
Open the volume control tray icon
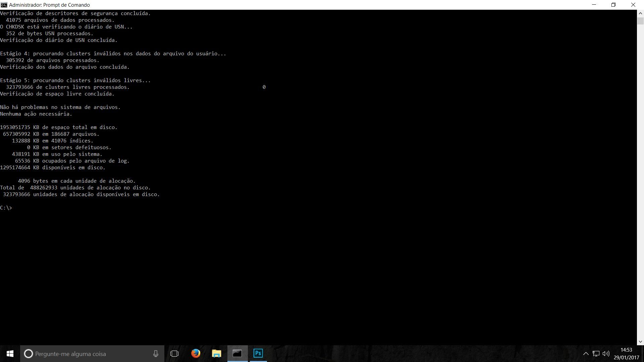[x=606, y=354]
